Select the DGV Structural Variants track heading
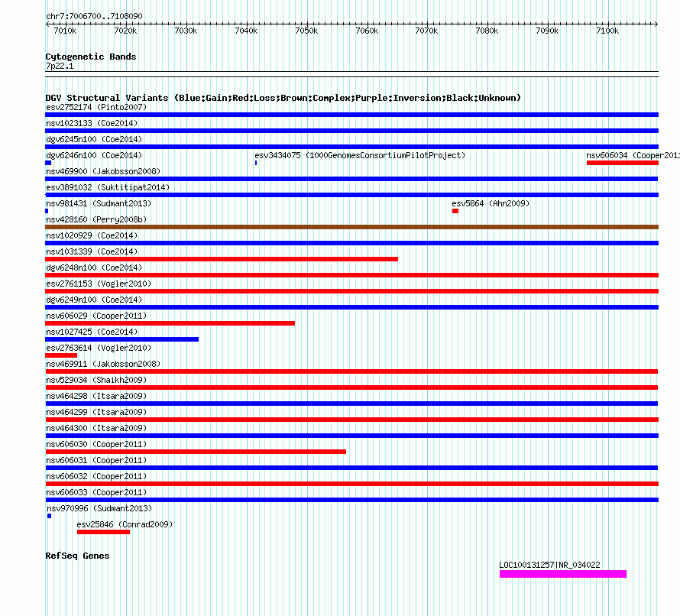The image size is (680, 616). (x=283, y=98)
